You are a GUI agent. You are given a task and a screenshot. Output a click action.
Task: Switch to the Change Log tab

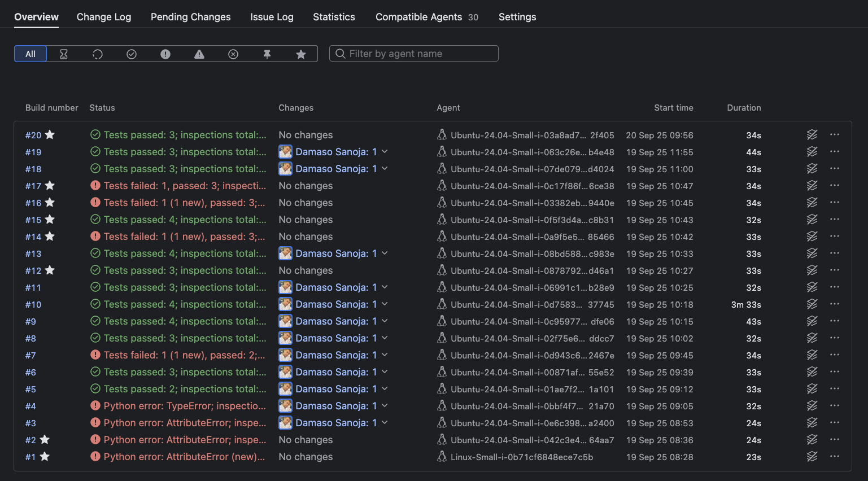pyautogui.click(x=104, y=17)
